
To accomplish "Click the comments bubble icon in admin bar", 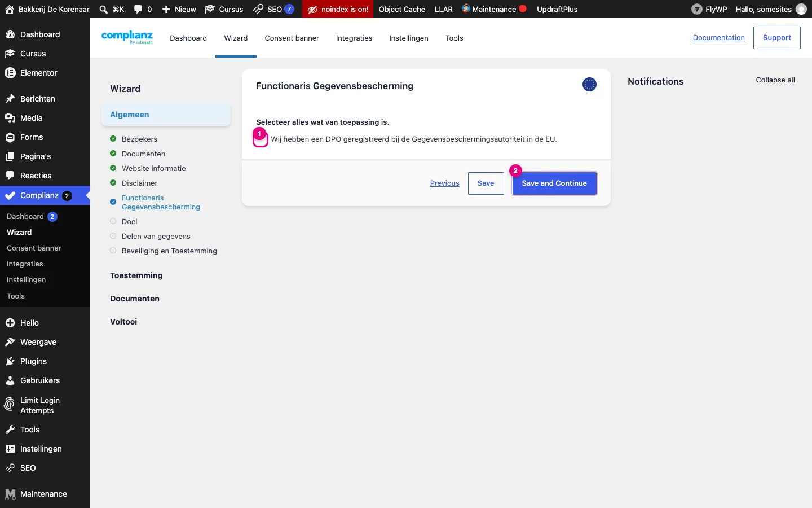I will pos(138,9).
